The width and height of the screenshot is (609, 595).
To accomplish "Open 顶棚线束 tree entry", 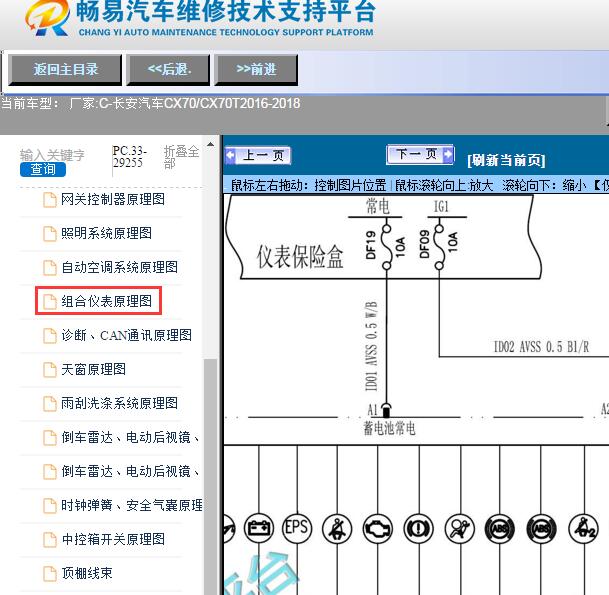I will coord(87,573).
